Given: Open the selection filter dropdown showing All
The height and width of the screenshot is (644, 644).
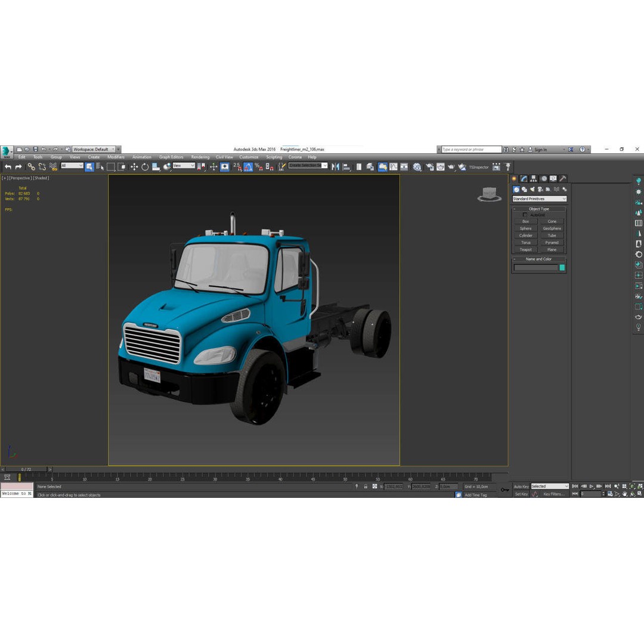Looking at the screenshot, I should click(x=73, y=166).
